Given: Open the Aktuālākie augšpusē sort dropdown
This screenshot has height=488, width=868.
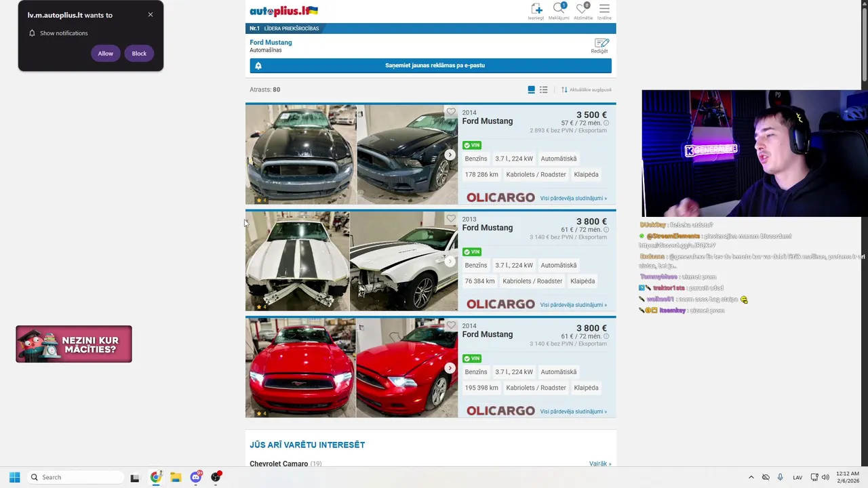Looking at the screenshot, I should (x=587, y=89).
